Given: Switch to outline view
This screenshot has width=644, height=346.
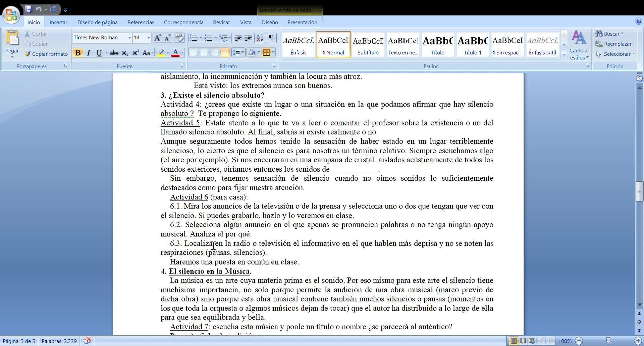Looking at the screenshot, I should point(541,341).
